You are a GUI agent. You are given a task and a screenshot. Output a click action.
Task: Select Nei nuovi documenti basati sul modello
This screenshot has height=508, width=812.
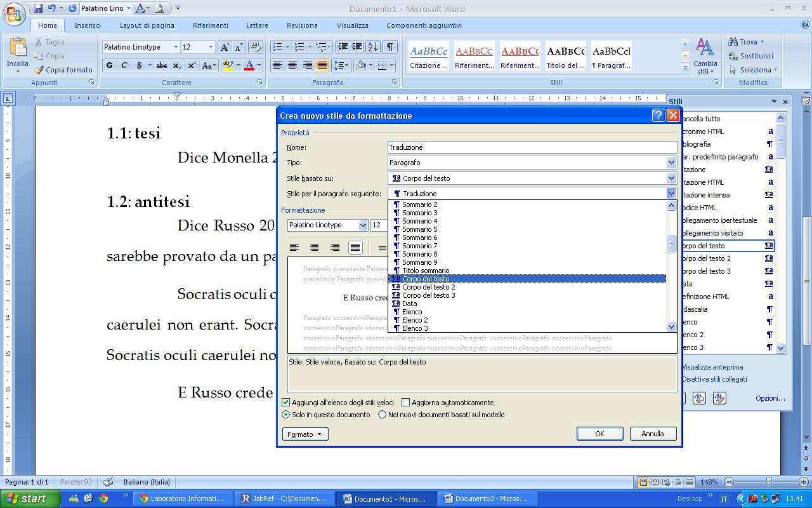(382, 415)
